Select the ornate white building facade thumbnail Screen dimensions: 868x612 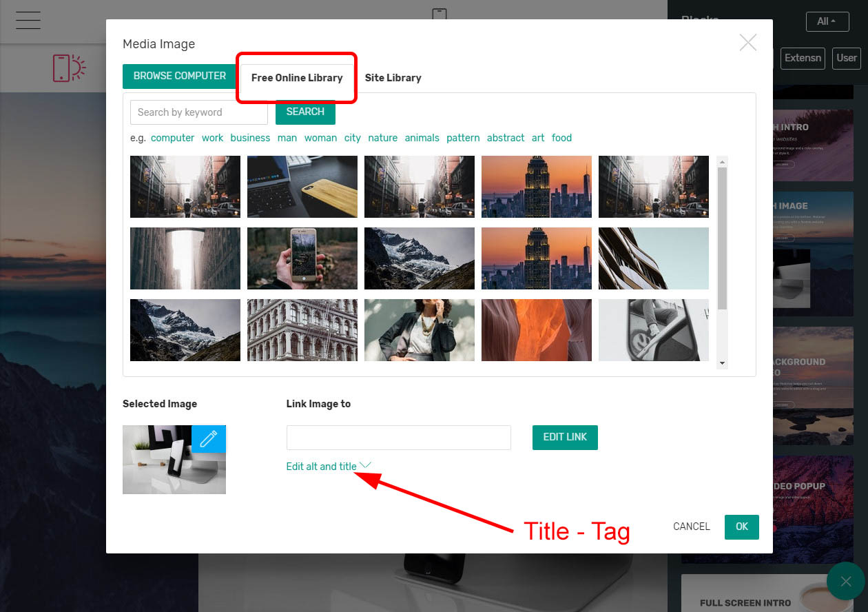click(302, 330)
